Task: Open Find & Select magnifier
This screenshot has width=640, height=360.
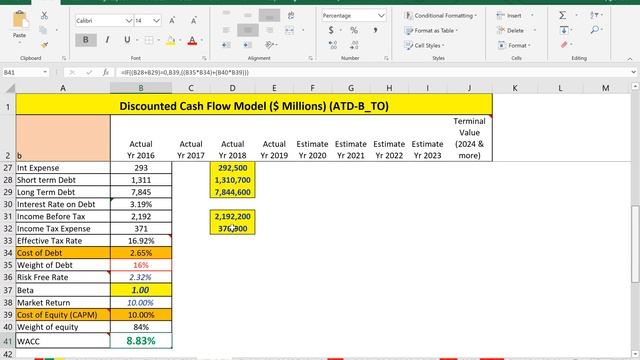Action: (x=595, y=30)
